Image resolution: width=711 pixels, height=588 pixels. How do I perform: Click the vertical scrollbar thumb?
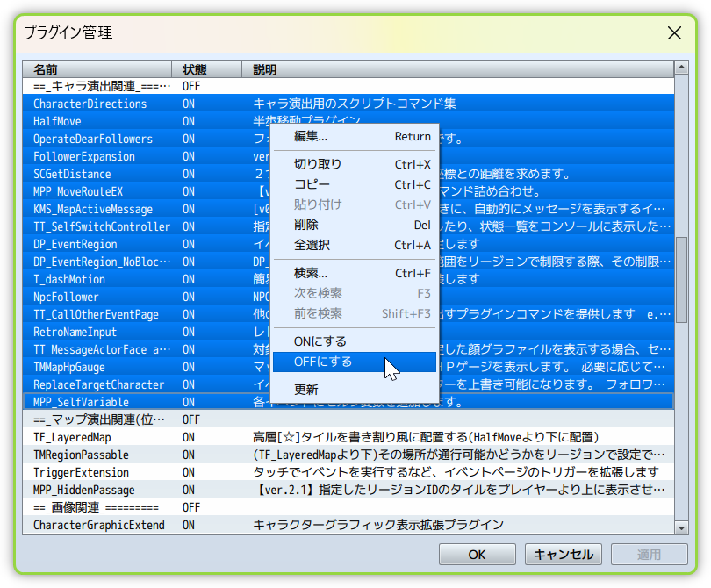pos(681,280)
